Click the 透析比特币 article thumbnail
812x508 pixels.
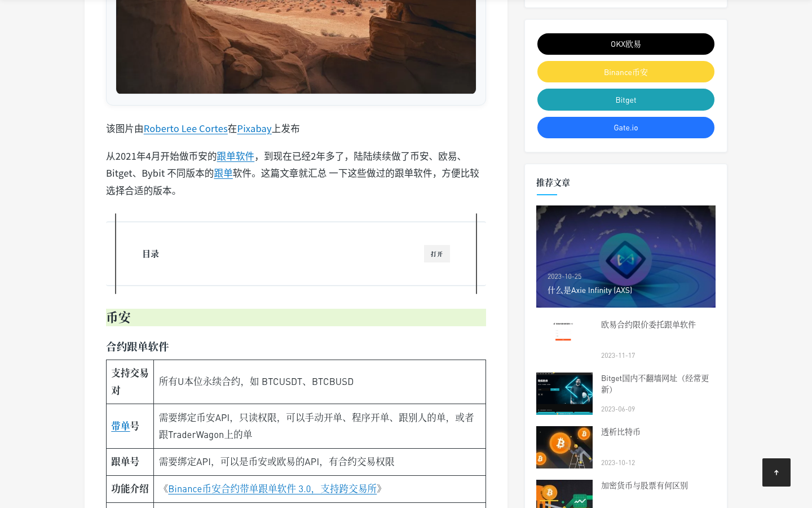pyautogui.click(x=564, y=447)
